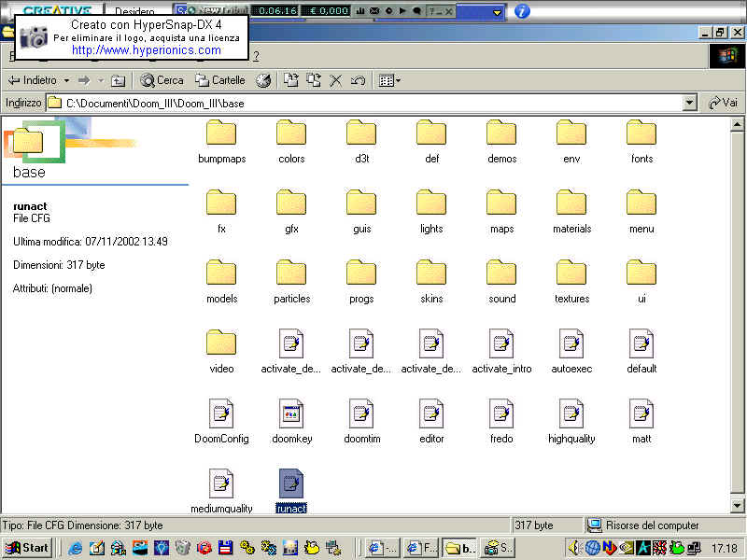
Task: Click the taskbar clock showing 17.18
Action: (x=725, y=548)
